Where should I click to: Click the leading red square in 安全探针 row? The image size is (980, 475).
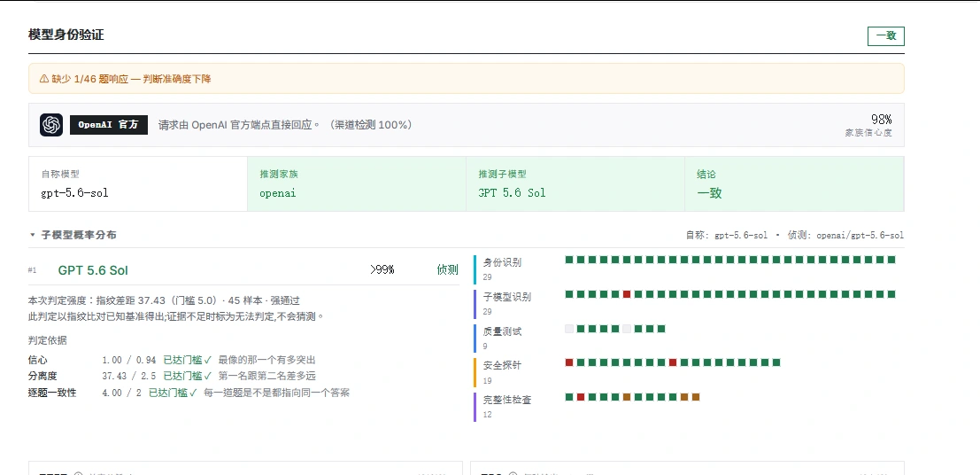(x=569, y=362)
